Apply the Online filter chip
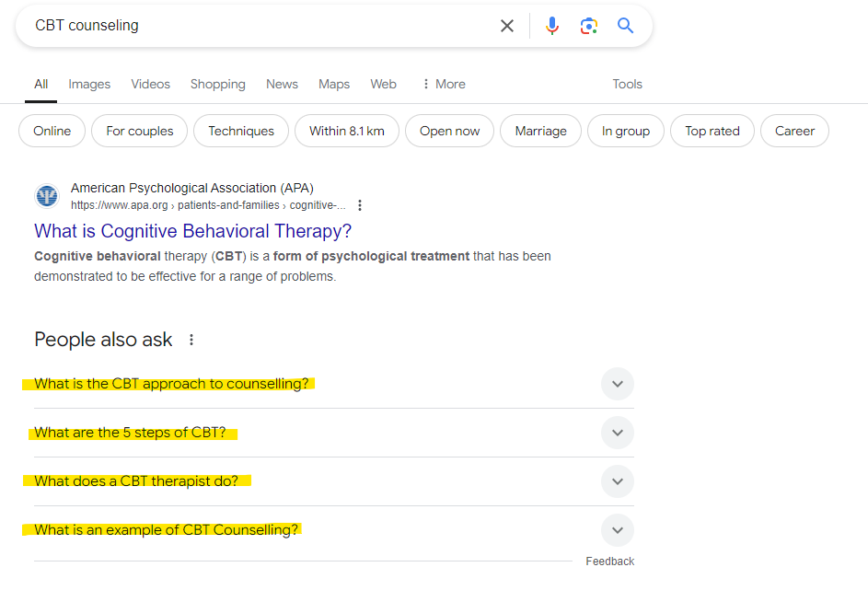 (52, 132)
